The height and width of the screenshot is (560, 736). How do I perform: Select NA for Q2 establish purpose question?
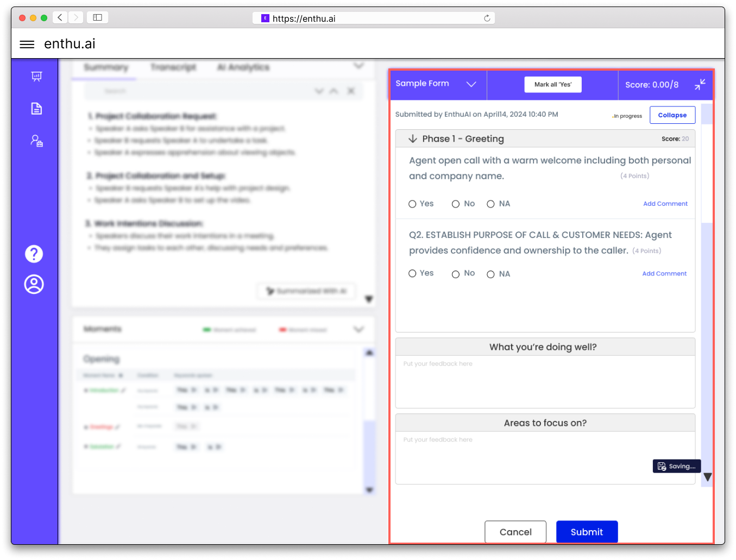[490, 274]
